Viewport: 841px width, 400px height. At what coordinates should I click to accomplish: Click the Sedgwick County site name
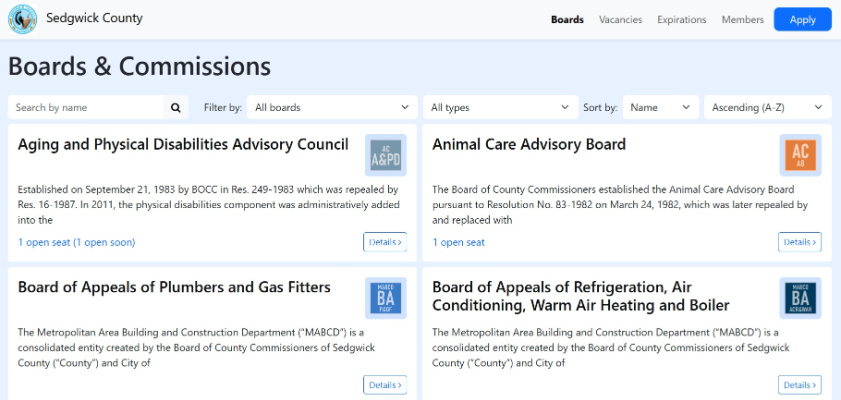[94, 18]
